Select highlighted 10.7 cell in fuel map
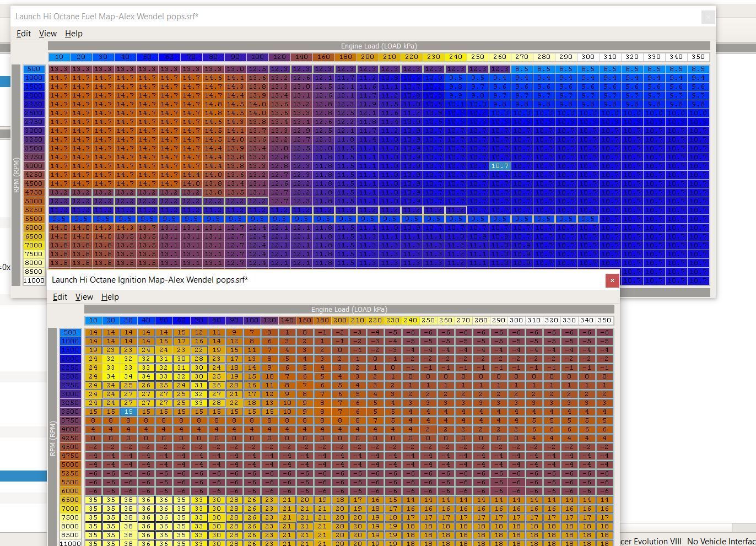This screenshot has height=546, width=756. pos(500,166)
